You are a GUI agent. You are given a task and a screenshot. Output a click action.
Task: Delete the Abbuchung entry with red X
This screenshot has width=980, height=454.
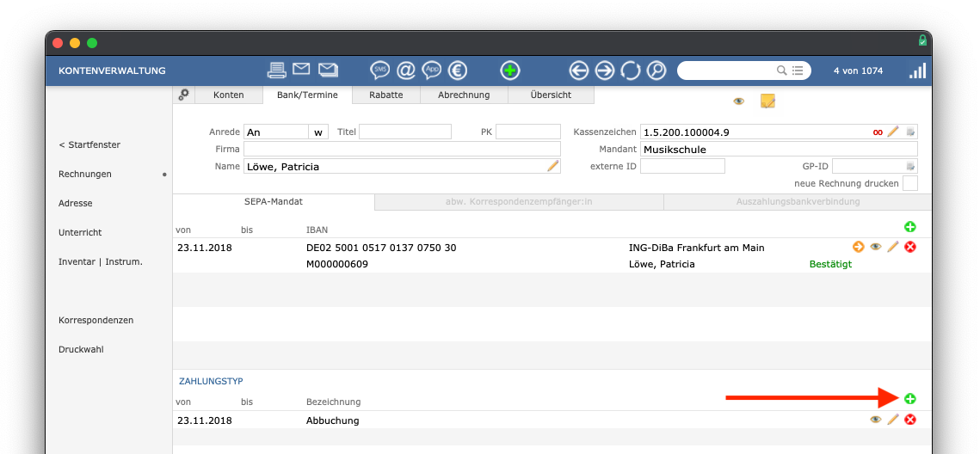[910, 420]
